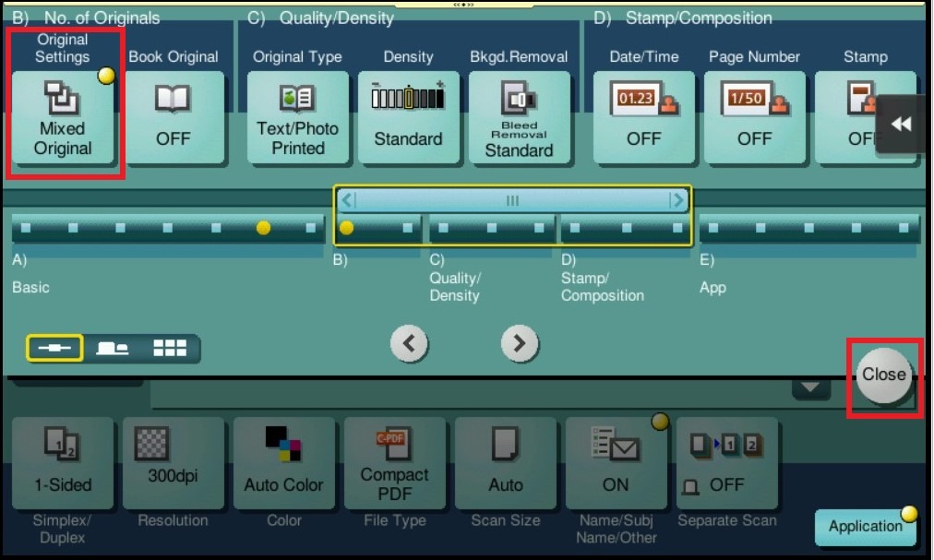Jump to the A) Basic section bar

point(166,227)
